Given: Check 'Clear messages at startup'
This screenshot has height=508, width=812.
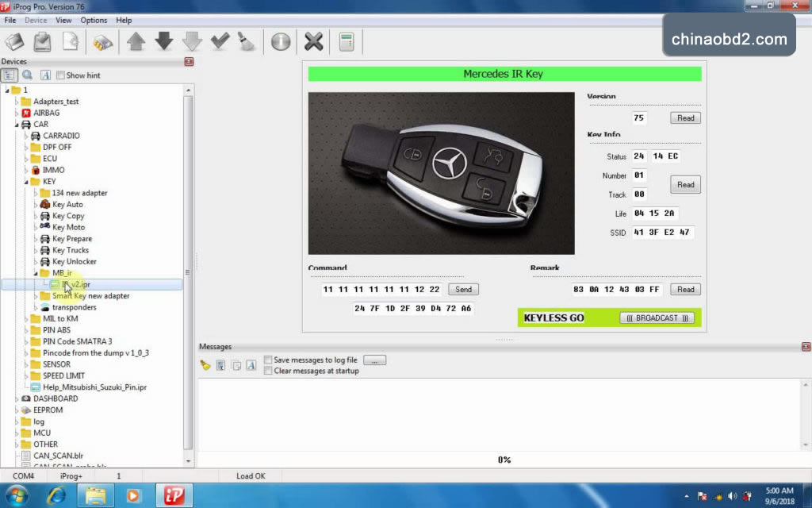Looking at the screenshot, I should click(x=268, y=371).
